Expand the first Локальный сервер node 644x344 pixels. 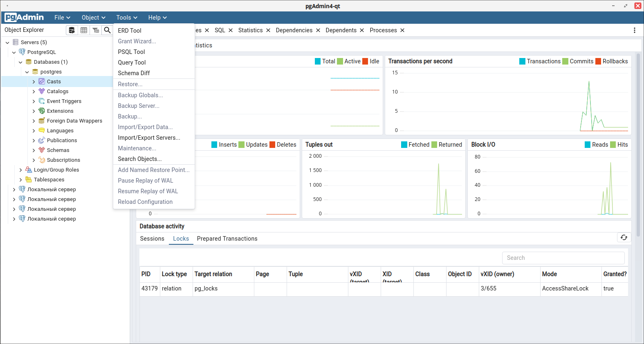coord(14,190)
